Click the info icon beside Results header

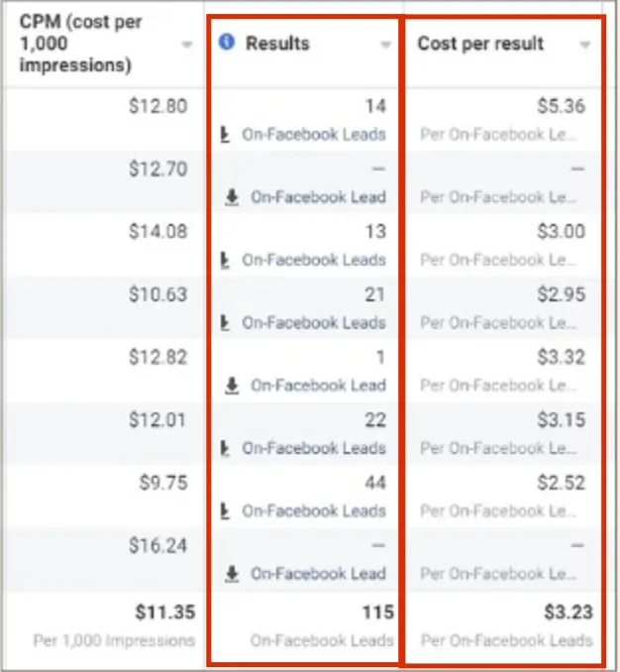click(x=227, y=44)
